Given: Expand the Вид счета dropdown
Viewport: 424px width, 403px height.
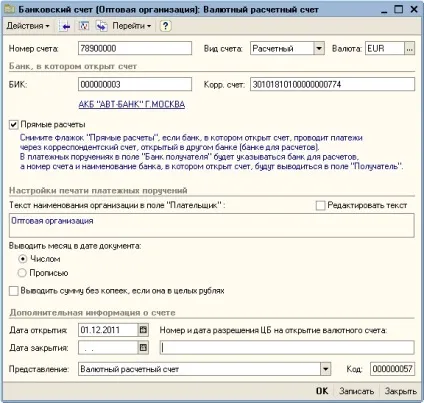Looking at the screenshot, I should tap(319, 49).
